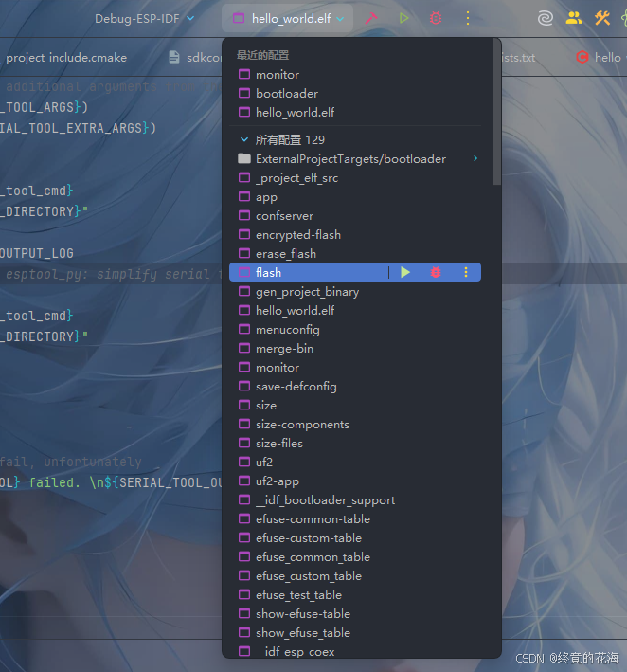The width and height of the screenshot is (627, 672).
Task: Select the highlighted flash configuration
Action: click(355, 272)
